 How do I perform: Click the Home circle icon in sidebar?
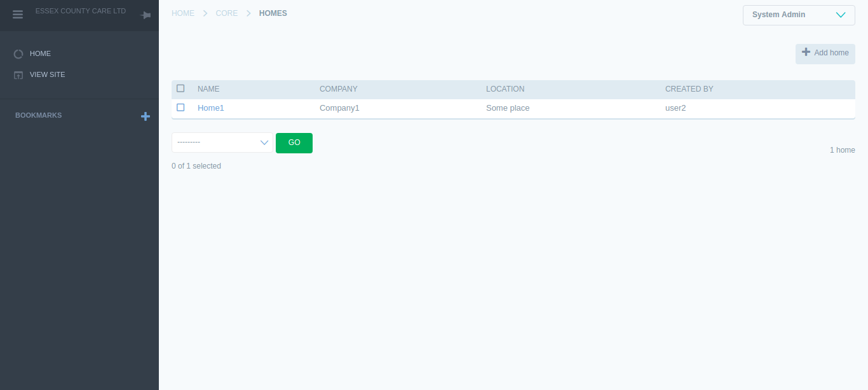(18, 54)
